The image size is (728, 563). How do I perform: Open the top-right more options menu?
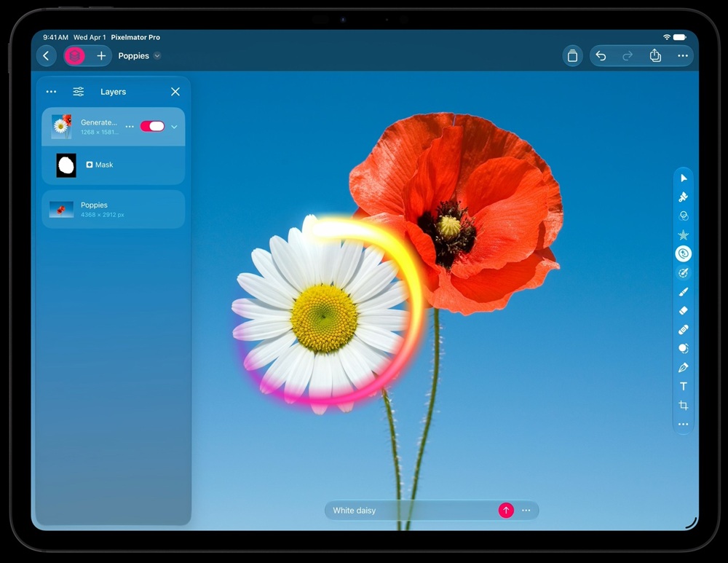coord(683,56)
